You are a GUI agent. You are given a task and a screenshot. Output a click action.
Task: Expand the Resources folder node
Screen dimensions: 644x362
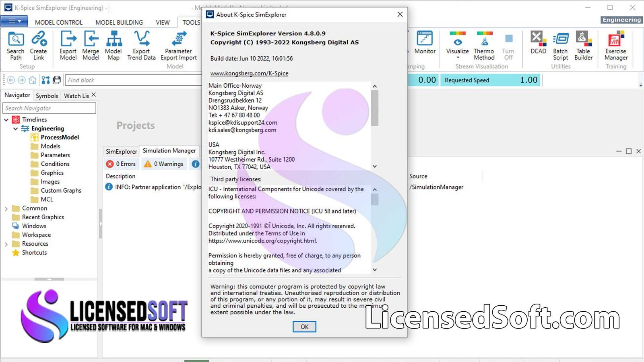tap(6, 244)
